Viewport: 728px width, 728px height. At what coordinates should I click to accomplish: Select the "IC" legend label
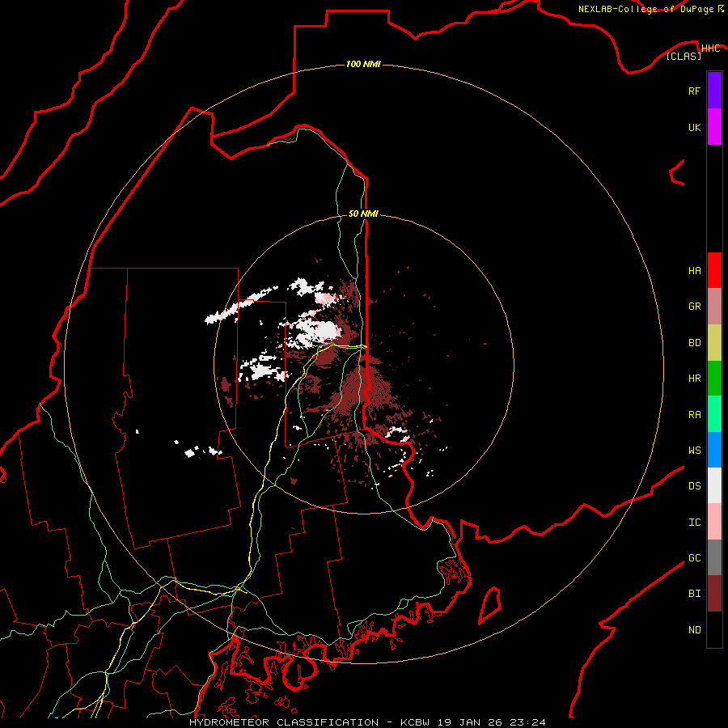pyautogui.click(x=694, y=523)
